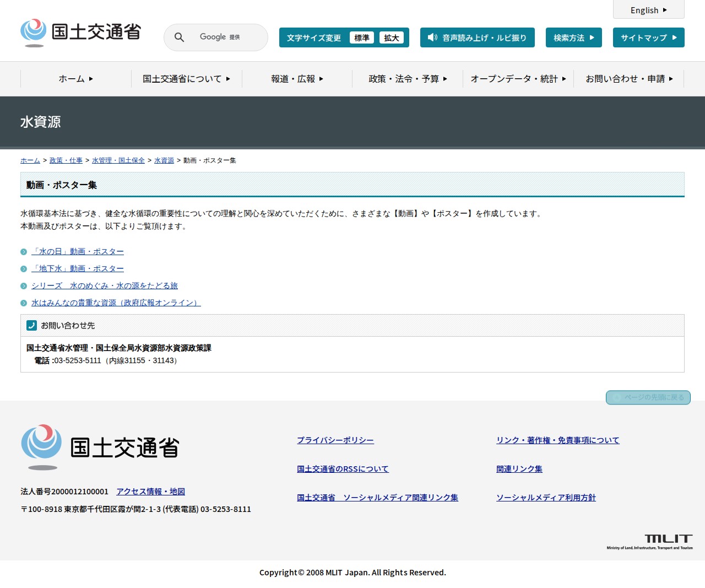The width and height of the screenshot is (705, 588).
Task: Open the ホーム navigation item
Action: [75, 79]
